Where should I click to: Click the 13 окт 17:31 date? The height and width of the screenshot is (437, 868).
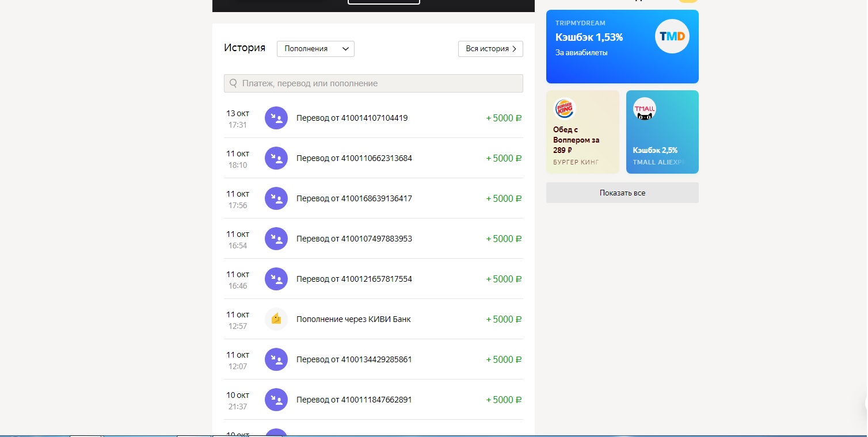pyautogui.click(x=238, y=119)
